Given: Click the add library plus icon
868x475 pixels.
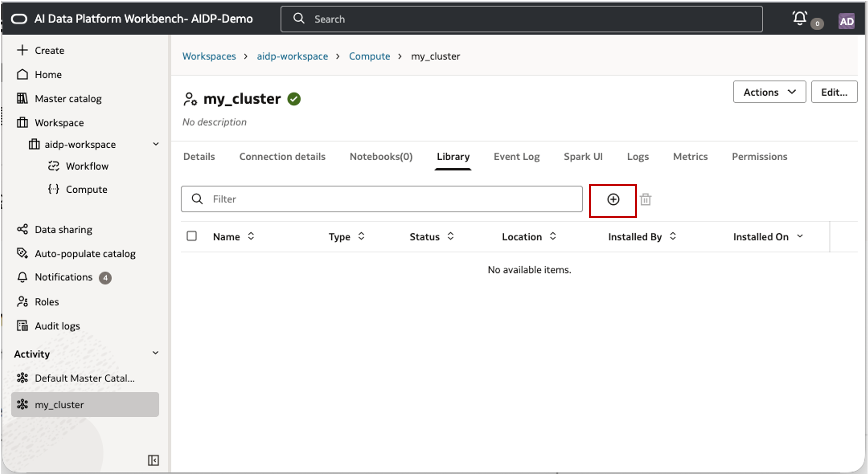Looking at the screenshot, I should [613, 199].
